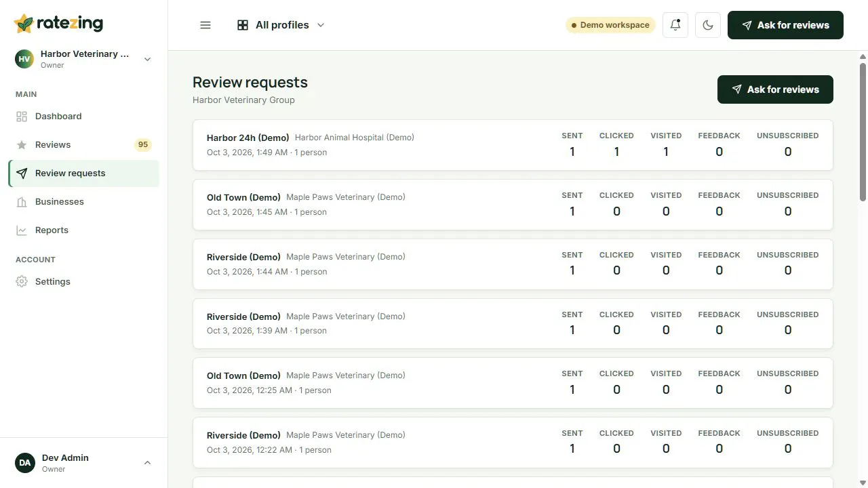The width and height of the screenshot is (868, 488).
Task: Toggle the sidebar hamburger menu
Action: (205, 25)
